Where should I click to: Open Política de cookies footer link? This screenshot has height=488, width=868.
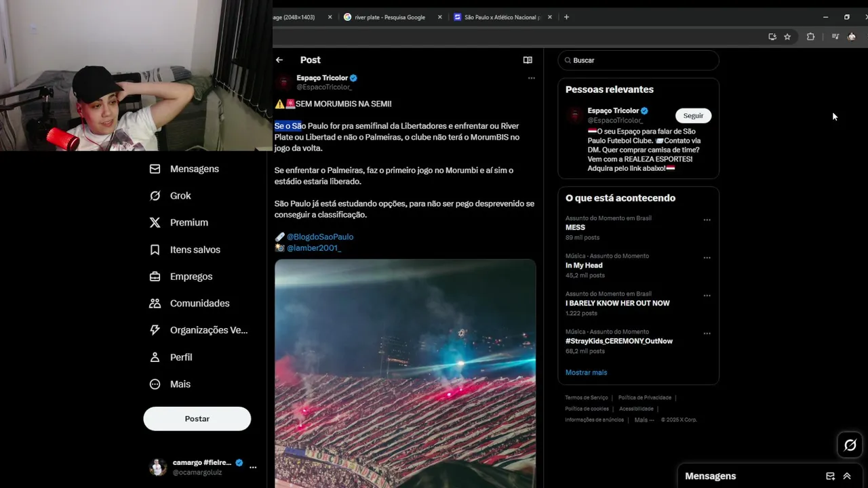[x=587, y=409]
